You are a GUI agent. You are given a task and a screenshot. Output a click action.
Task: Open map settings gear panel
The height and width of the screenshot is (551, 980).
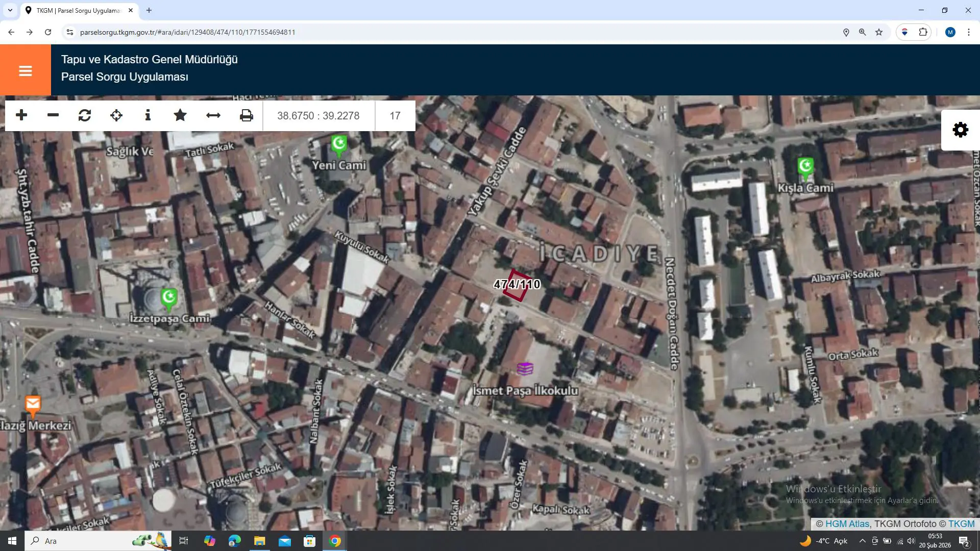(961, 130)
